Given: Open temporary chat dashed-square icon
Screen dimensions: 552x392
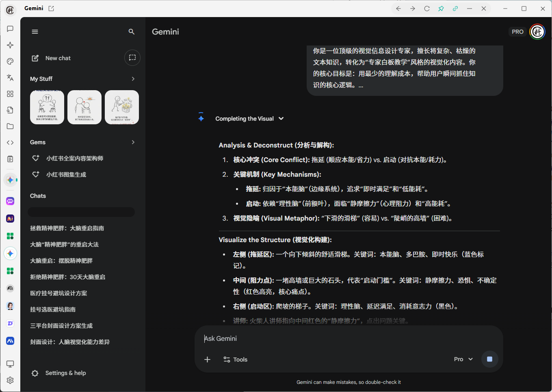Looking at the screenshot, I should (132, 58).
